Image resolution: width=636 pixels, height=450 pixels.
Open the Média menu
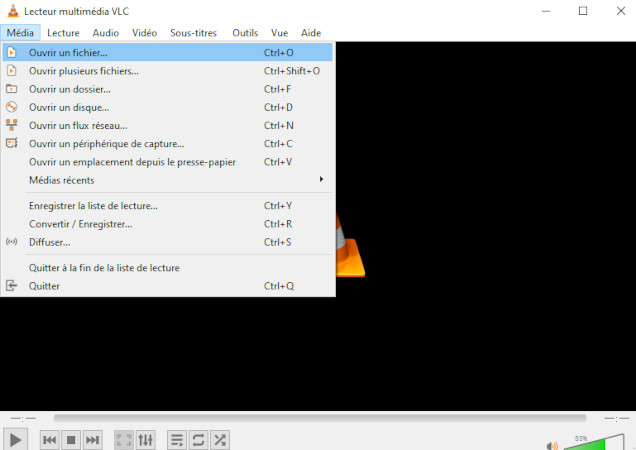coord(20,33)
